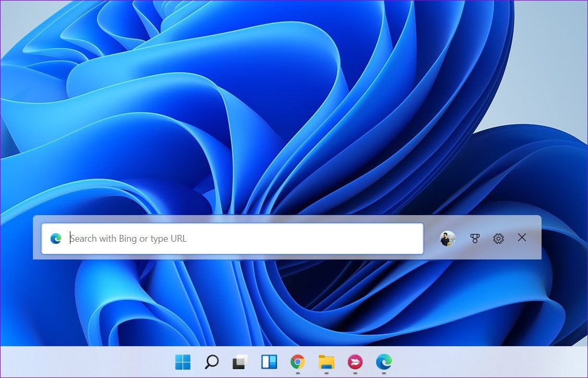This screenshot has width=588, height=378.
Task: Launch Google Chrome from the taskbar
Action: coord(297,362)
